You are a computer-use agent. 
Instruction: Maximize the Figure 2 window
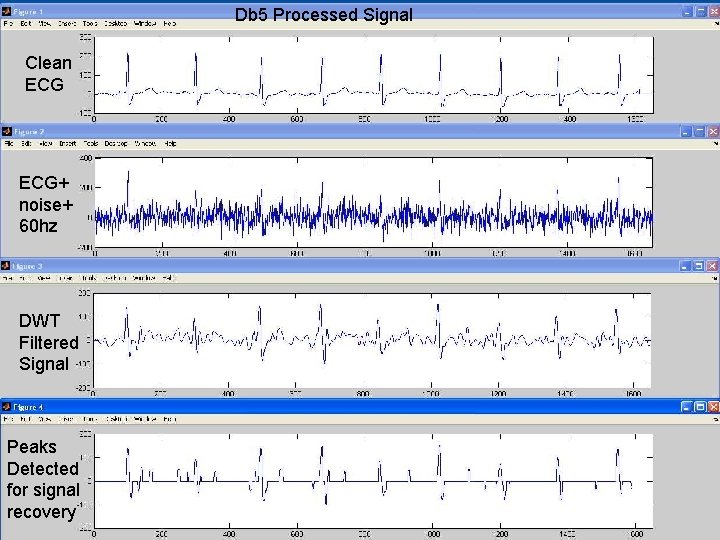click(700, 132)
